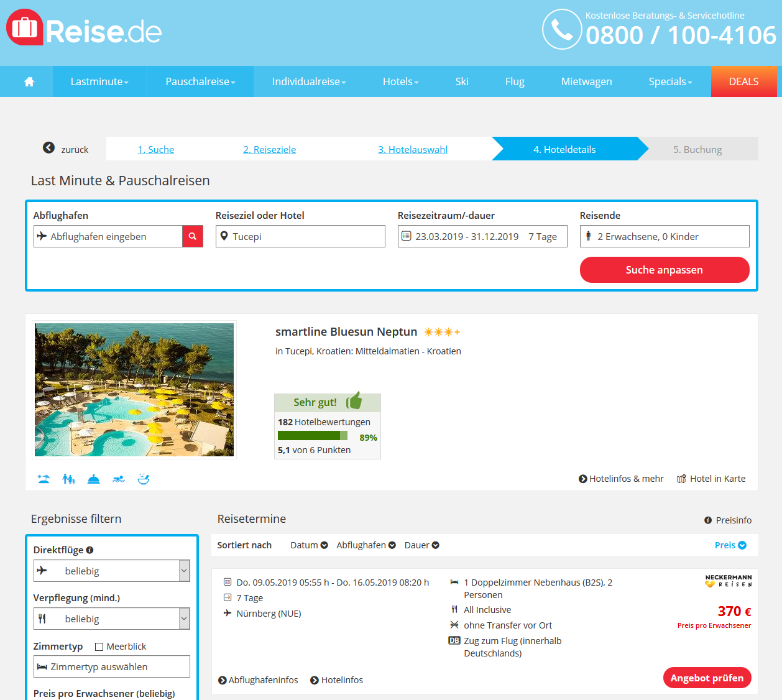Click the Tucepi destination input field
782x700 pixels.
[x=300, y=236]
